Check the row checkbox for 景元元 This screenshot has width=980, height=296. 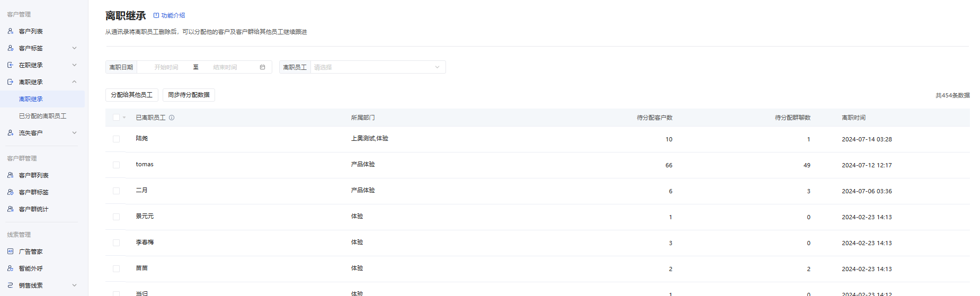coord(116,217)
